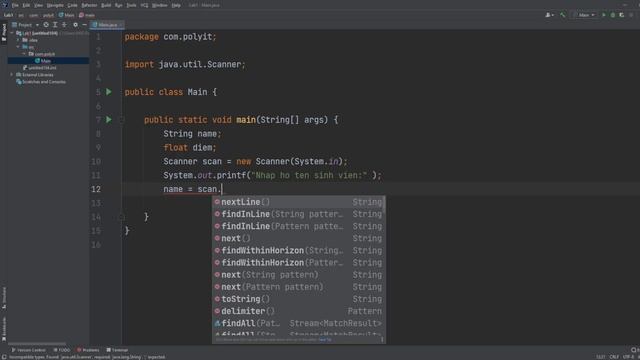Open the VCS menu

click(x=144, y=5)
